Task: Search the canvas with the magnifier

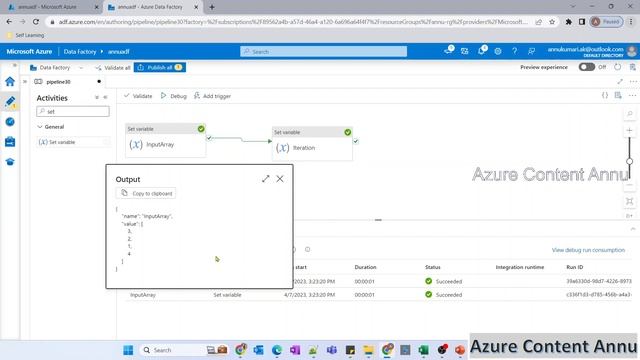Action: (630, 114)
